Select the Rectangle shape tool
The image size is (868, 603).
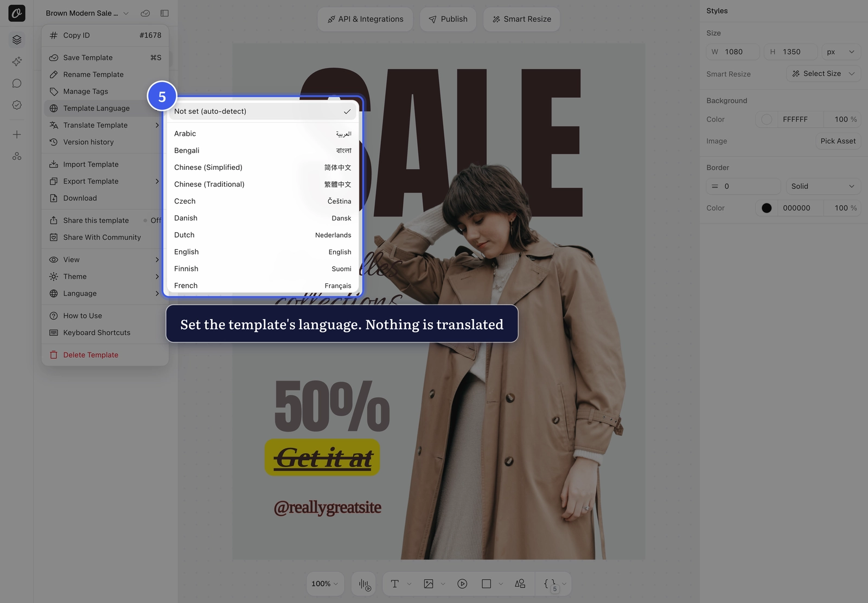pyautogui.click(x=486, y=584)
